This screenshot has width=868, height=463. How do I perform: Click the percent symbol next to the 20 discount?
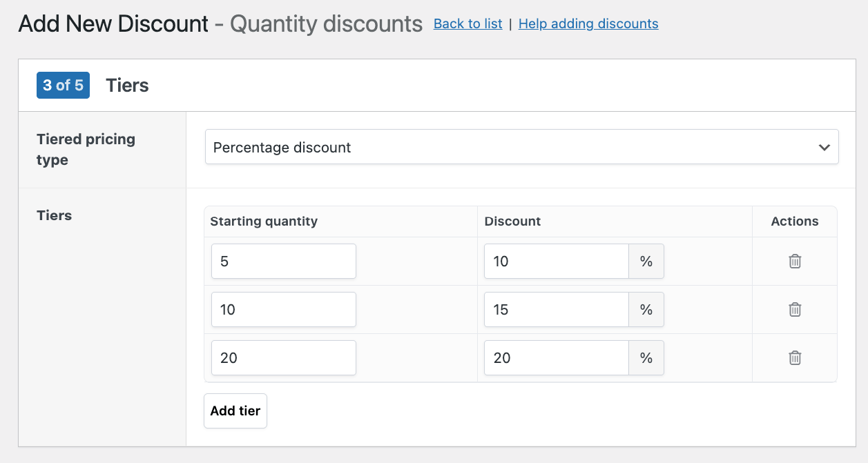[646, 357]
